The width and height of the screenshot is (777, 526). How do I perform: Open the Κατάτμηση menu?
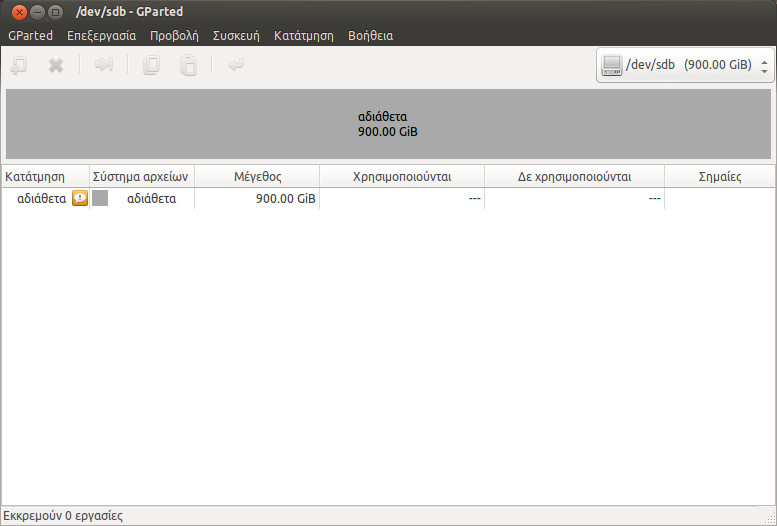point(304,36)
